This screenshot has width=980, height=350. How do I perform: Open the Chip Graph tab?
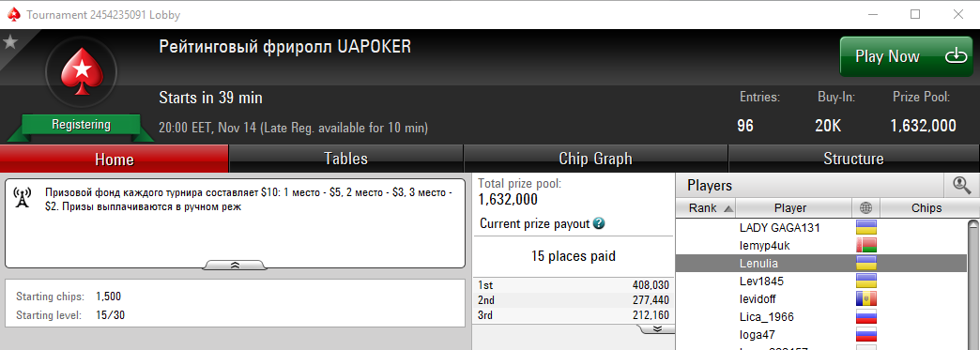click(x=595, y=159)
